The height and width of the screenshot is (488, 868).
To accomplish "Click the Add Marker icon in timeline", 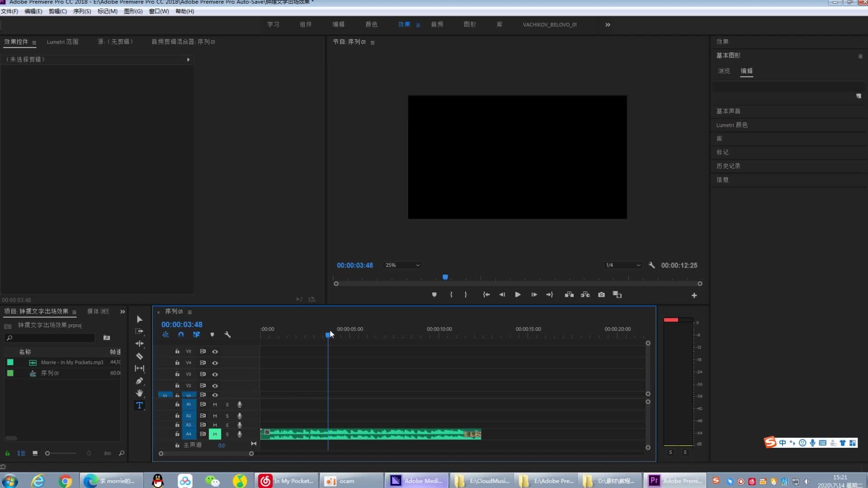I will [x=212, y=334].
